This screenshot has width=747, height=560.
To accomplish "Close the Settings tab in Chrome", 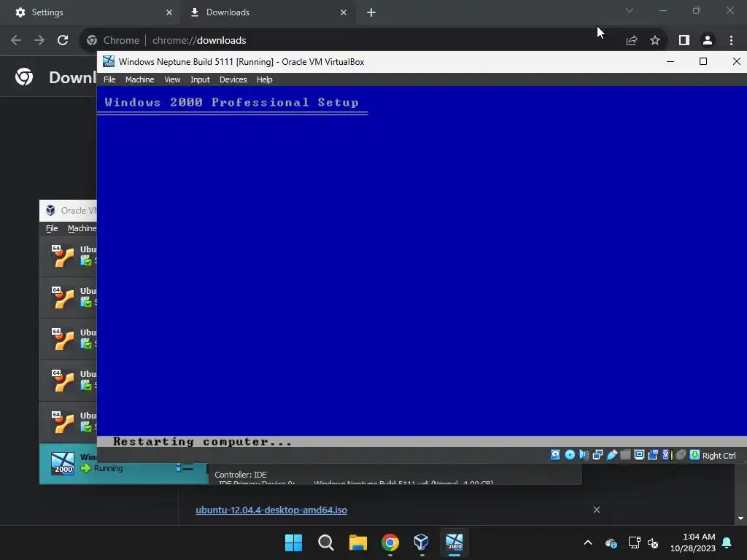I will coord(169,12).
